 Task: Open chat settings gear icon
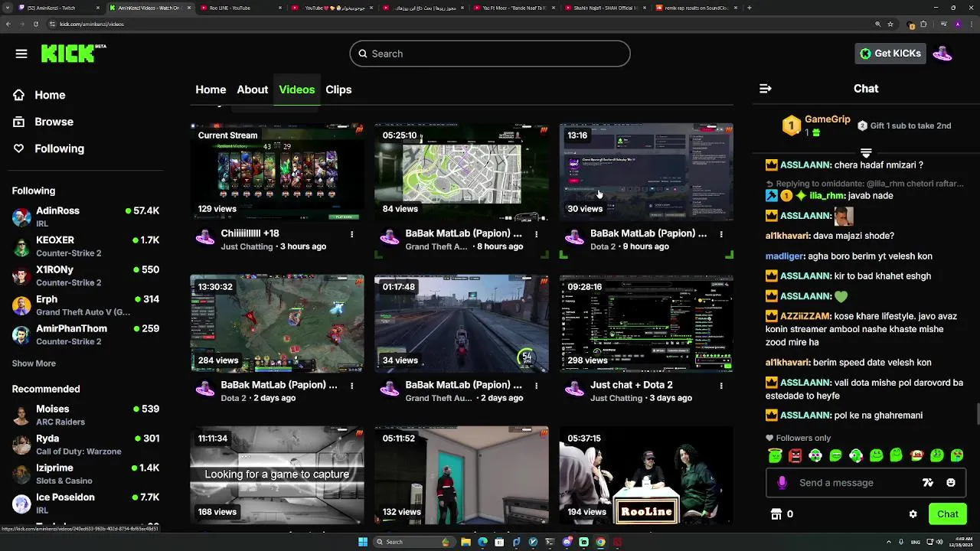click(x=913, y=514)
